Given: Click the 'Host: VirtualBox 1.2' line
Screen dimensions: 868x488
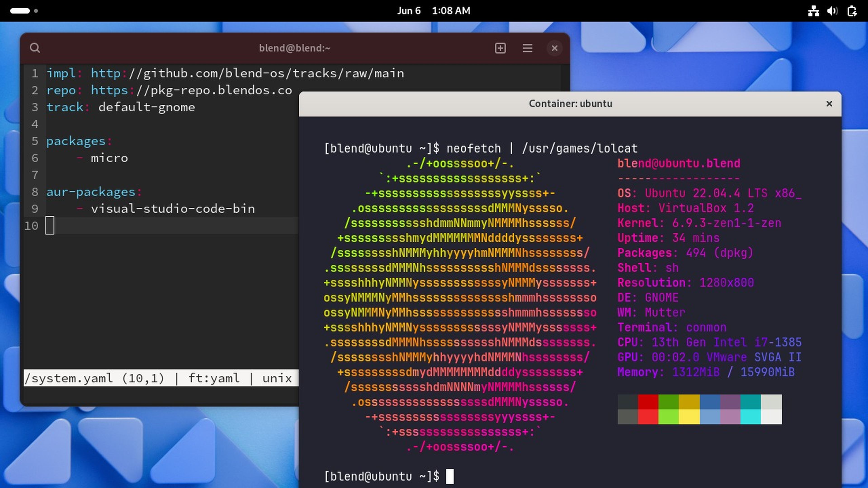Looking at the screenshot, I should pos(685,208).
